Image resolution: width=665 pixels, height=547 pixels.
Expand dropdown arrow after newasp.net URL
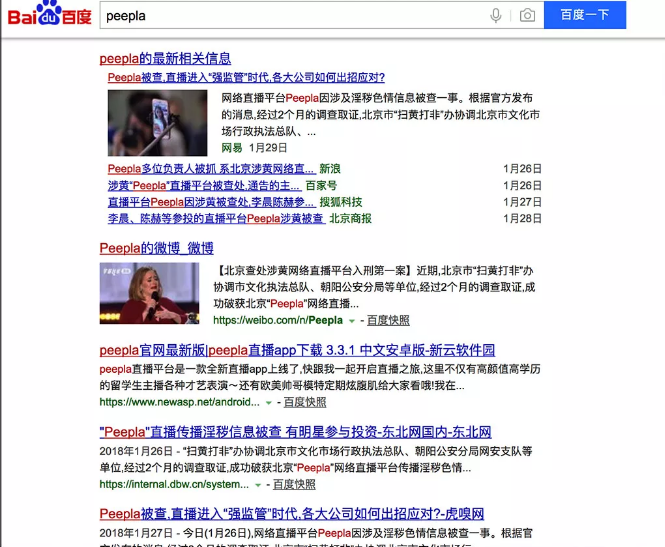268,403
